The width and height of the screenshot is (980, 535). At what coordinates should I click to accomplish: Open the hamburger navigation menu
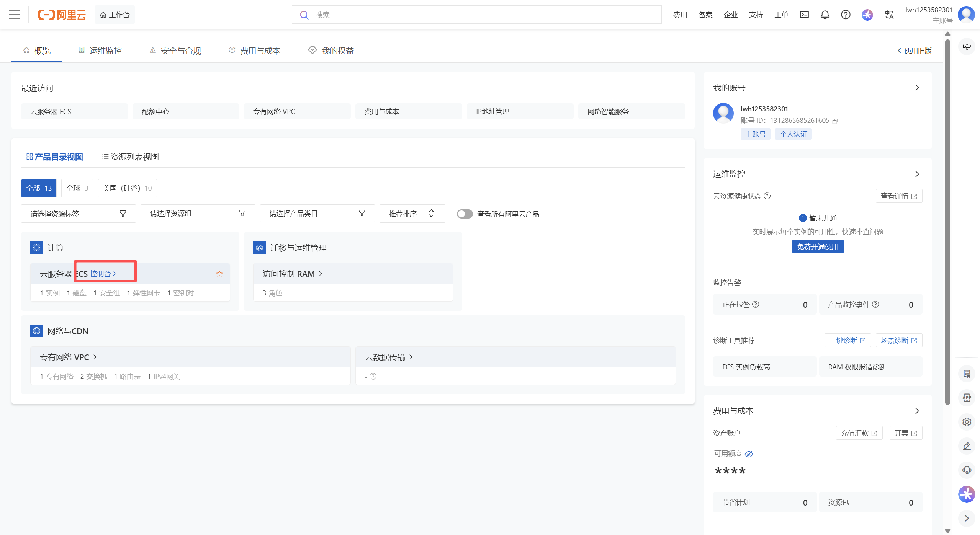coord(15,15)
